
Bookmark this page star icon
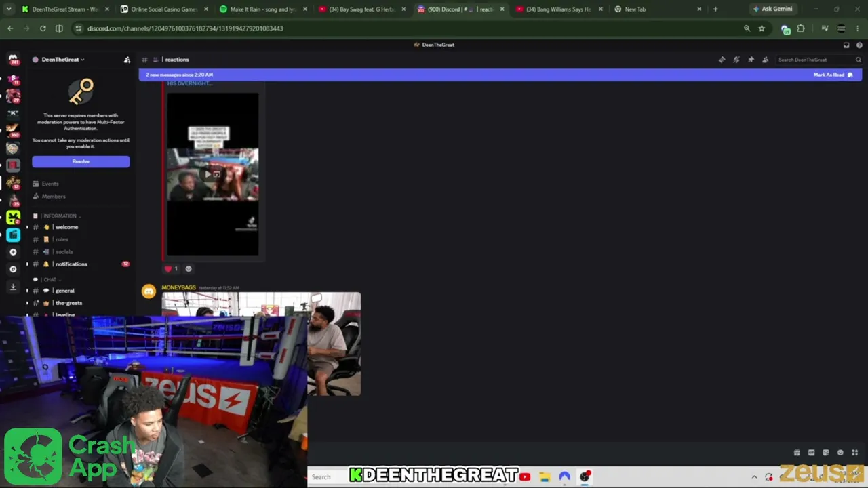[762, 28]
